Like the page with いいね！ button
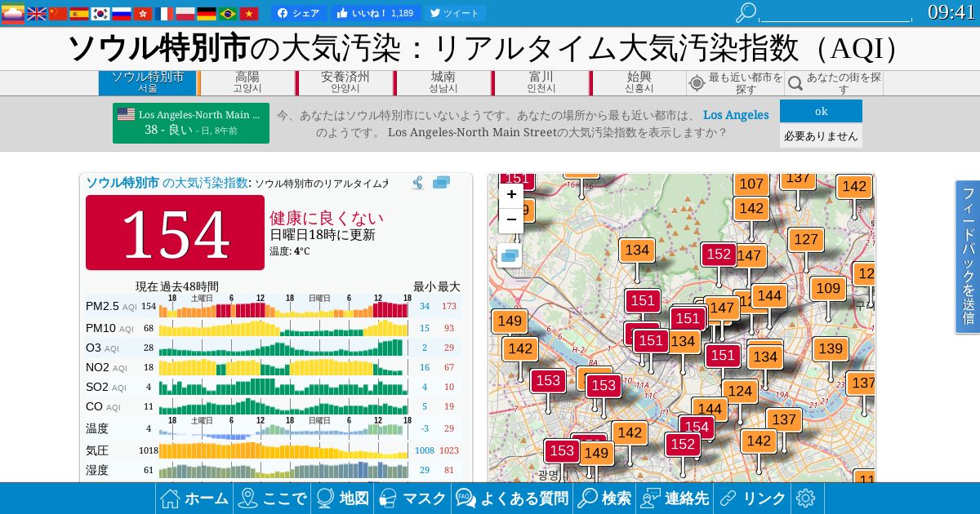The height and width of the screenshot is (514, 980). (376, 13)
